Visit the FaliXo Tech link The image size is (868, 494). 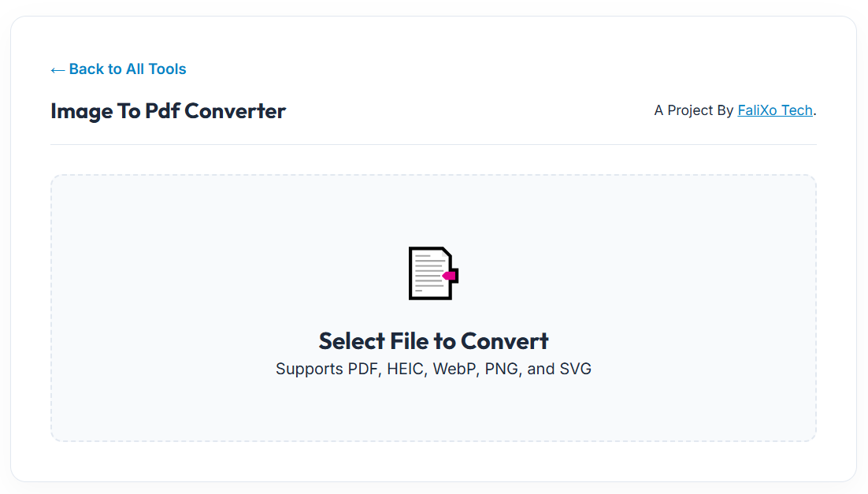click(774, 110)
